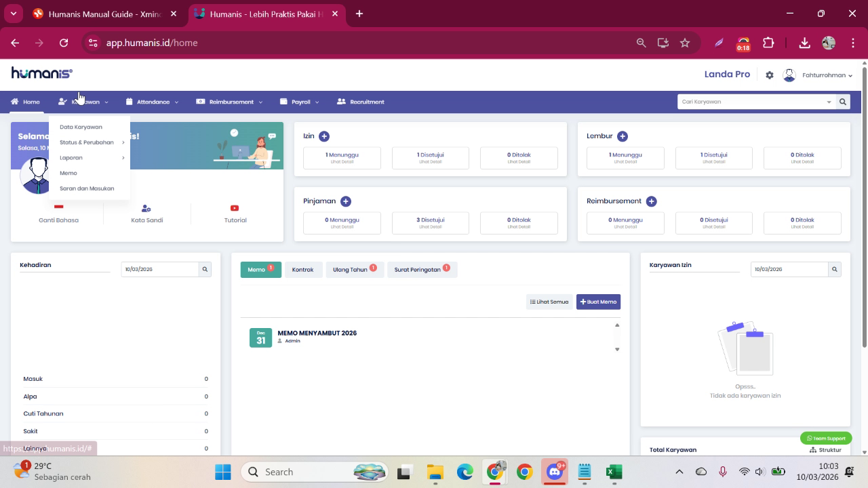Search Kehadiran by date using magnifier button

pyautogui.click(x=205, y=269)
